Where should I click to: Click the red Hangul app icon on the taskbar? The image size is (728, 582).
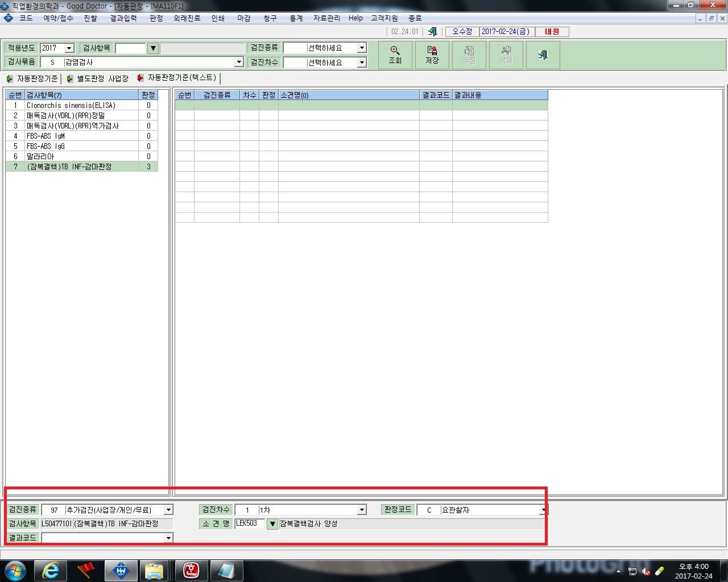pyautogui.click(x=191, y=570)
